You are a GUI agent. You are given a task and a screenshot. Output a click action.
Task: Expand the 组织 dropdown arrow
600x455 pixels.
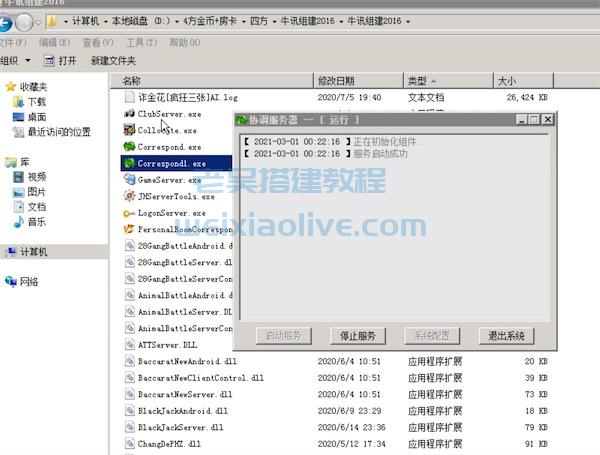pyautogui.click(x=28, y=60)
